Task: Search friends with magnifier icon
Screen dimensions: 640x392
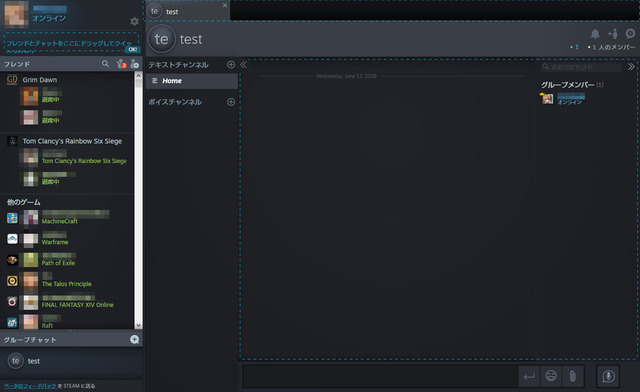Action: pyautogui.click(x=105, y=64)
